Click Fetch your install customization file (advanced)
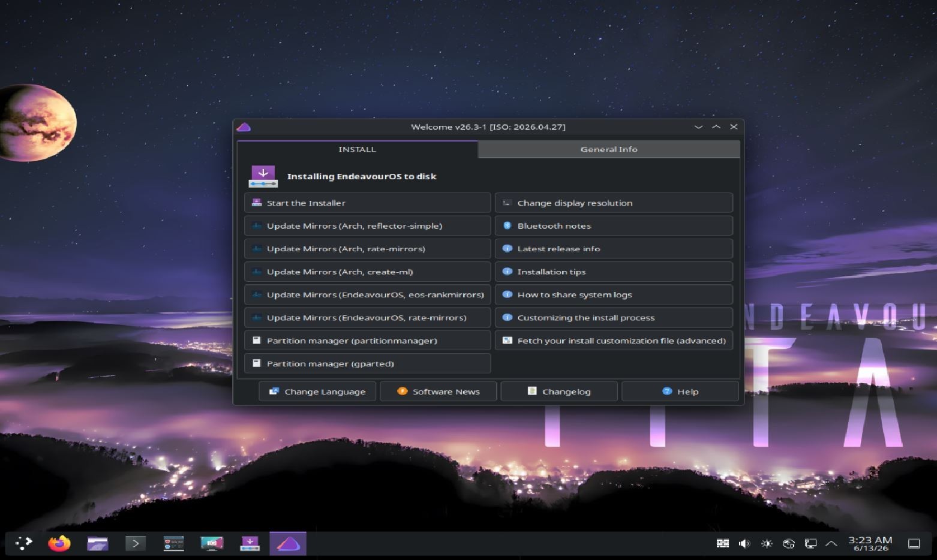The width and height of the screenshot is (937, 560). 614,341
